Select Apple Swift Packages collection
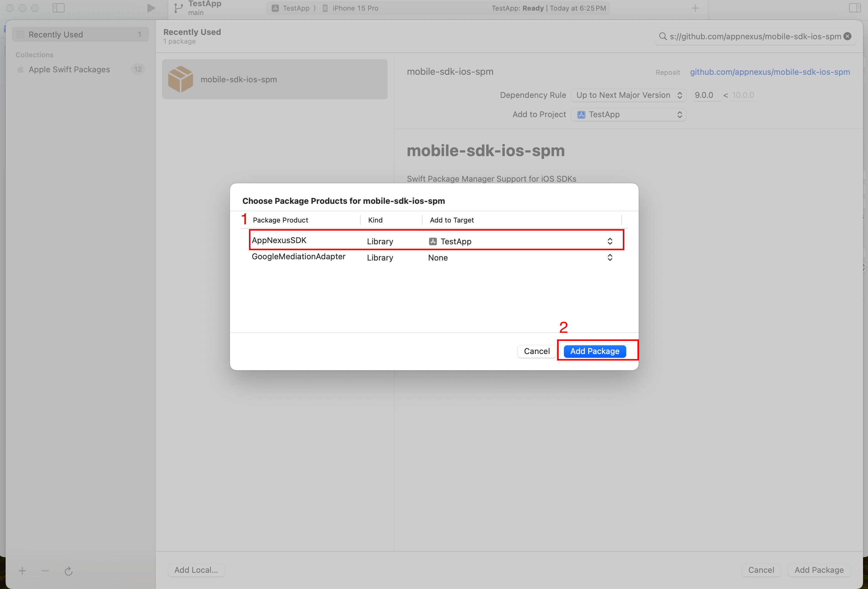Screen dimensions: 868x589 click(80, 69)
